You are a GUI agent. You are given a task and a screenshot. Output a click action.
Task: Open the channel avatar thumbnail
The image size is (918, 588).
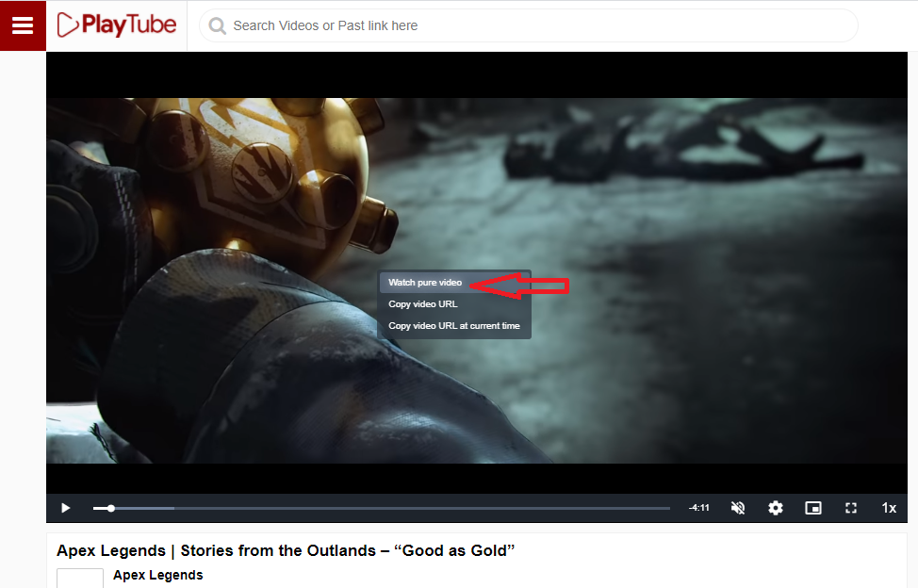(79, 578)
